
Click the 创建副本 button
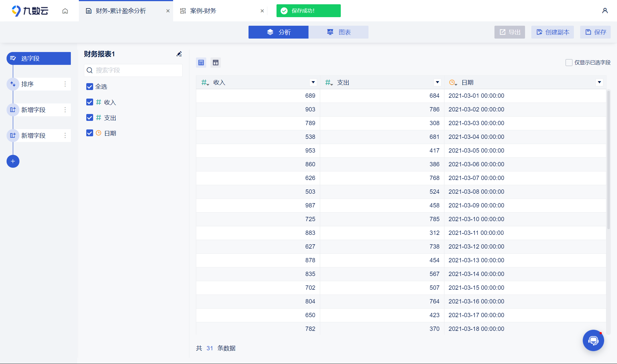pos(552,32)
